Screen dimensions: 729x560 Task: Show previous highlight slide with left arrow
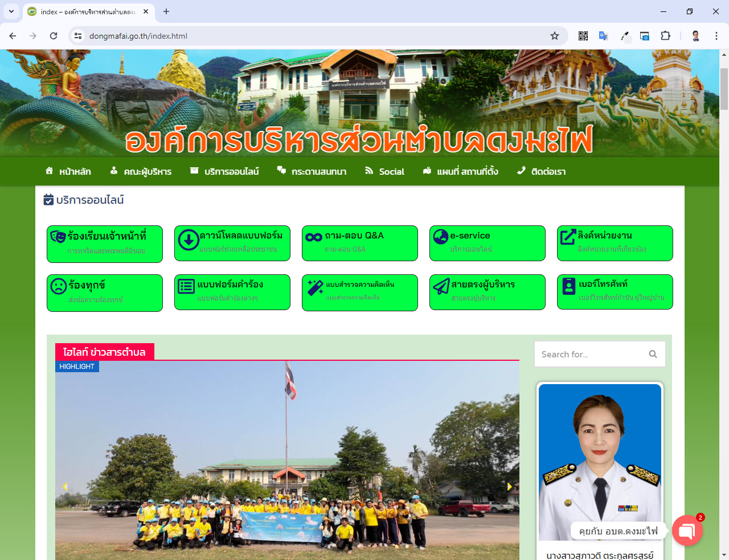click(65, 487)
